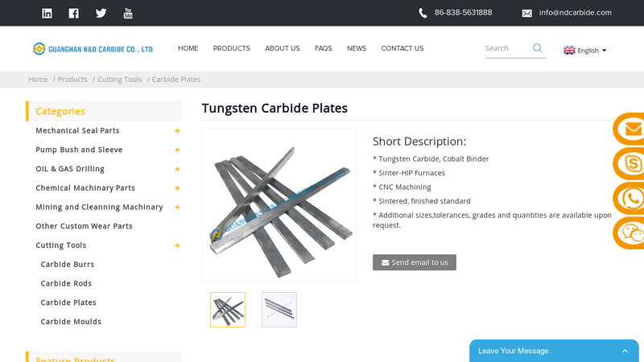Screen dimensions: 644x362
Task: Expand chat widget with the chevron arrow
Action: (x=625, y=351)
